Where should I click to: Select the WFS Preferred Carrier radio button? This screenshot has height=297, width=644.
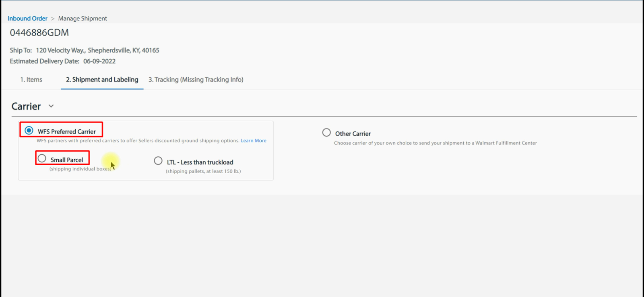pyautogui.click(x=29, y=131)
